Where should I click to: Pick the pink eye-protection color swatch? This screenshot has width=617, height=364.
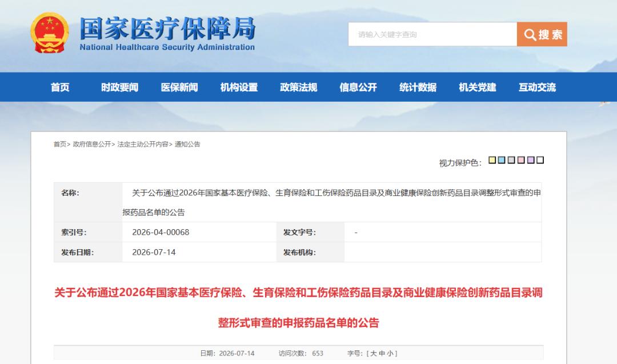[521, 160]
